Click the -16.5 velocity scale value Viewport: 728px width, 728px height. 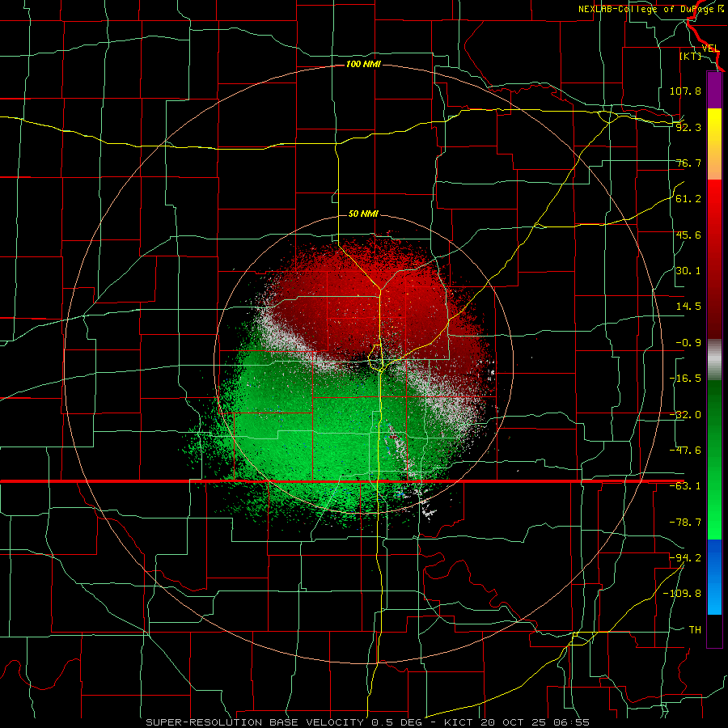click(685, 379)
